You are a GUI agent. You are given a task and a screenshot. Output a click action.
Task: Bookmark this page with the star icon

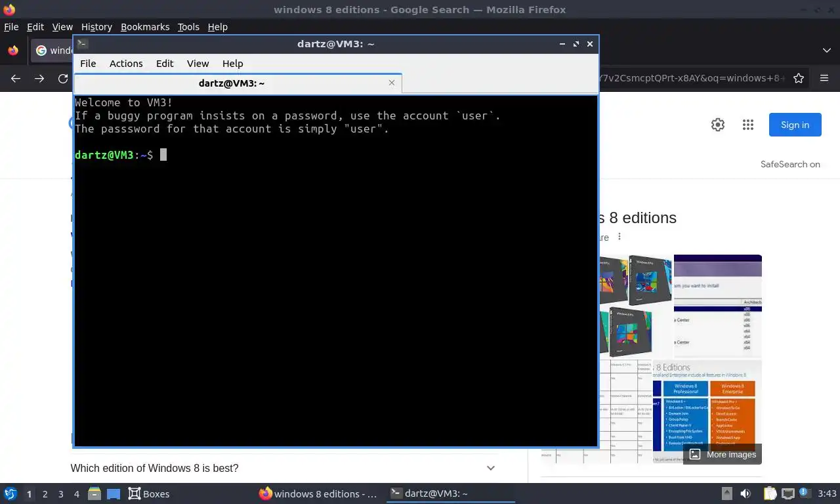799,78
